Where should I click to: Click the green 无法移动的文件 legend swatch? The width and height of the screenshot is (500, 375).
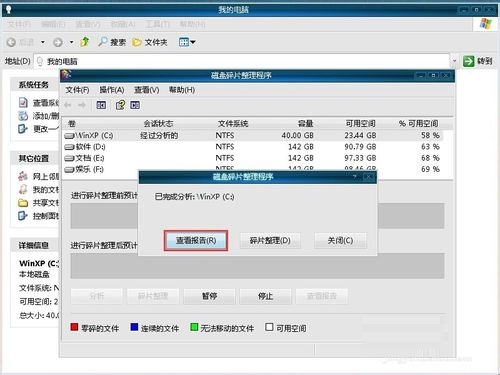(x=194, y=327)
